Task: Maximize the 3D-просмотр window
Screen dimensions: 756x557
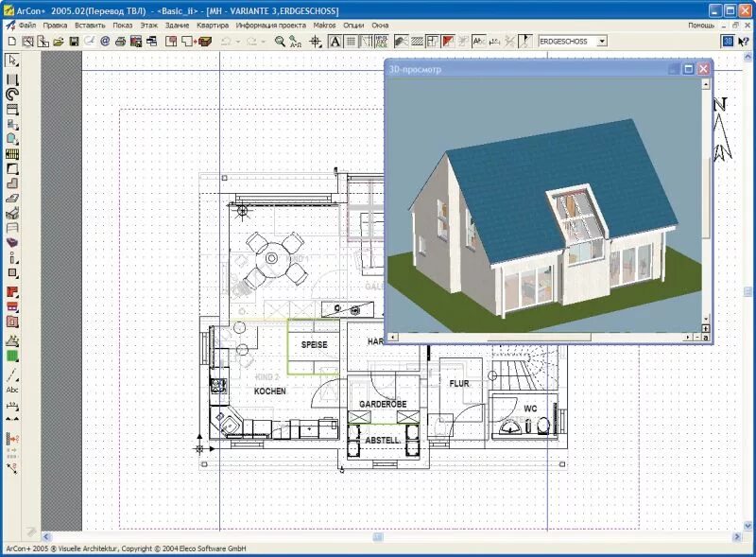Action: 689,69
